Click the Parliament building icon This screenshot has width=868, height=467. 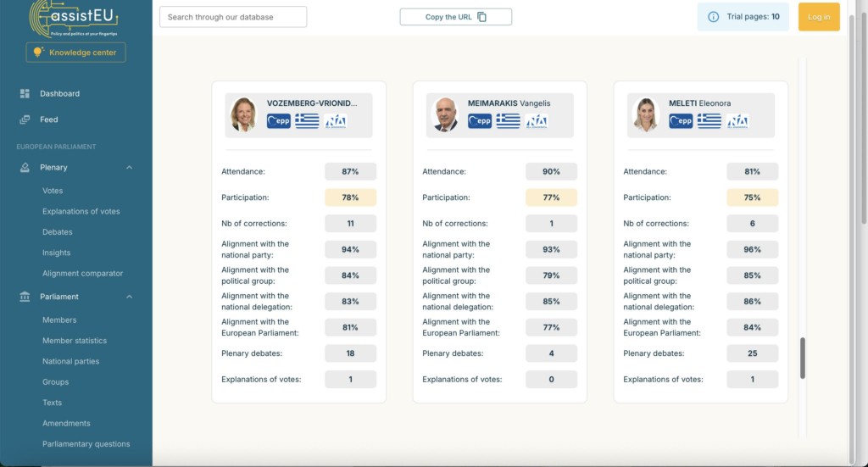(x=25, y=297)
